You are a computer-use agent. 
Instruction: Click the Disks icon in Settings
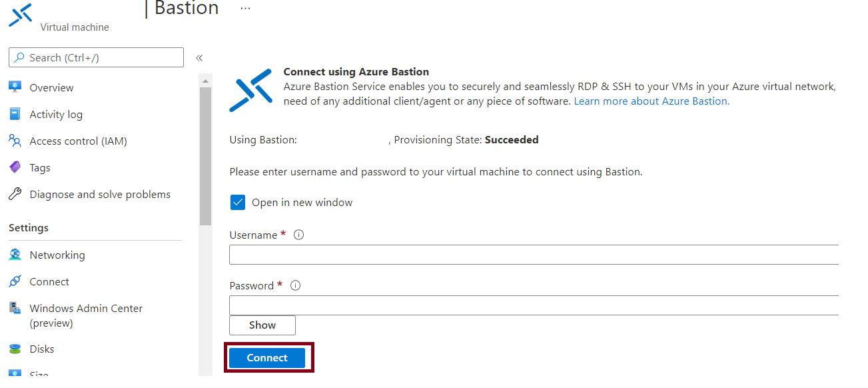point(15,349)
